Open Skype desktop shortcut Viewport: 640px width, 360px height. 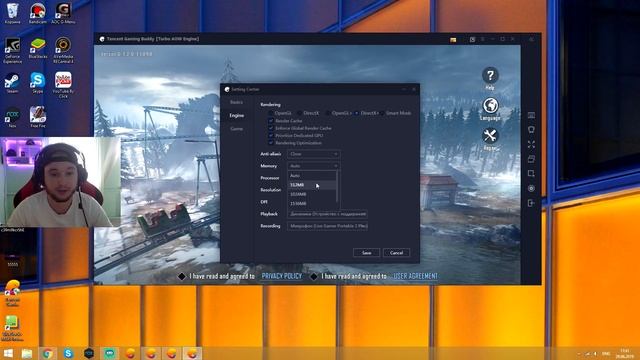(x=38, y=83)
